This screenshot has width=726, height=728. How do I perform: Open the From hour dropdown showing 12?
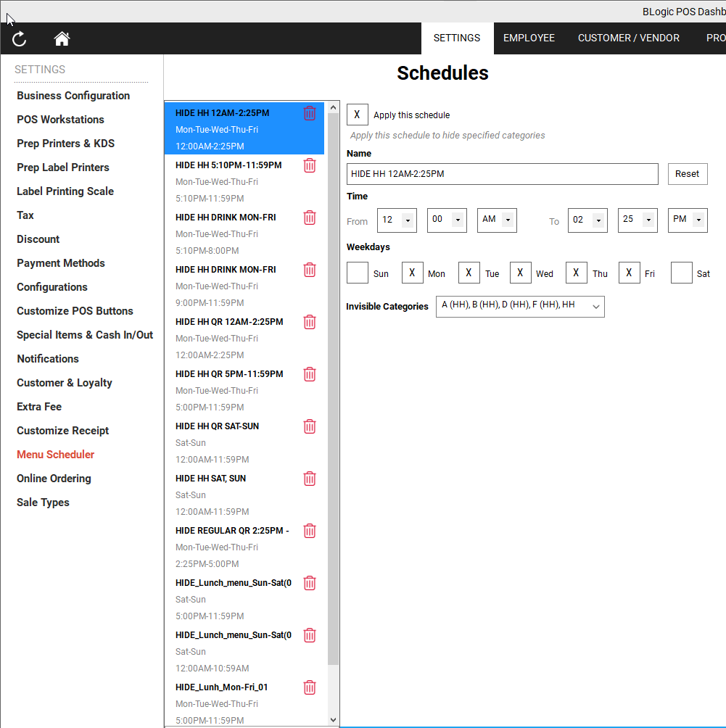coord(397,220)
